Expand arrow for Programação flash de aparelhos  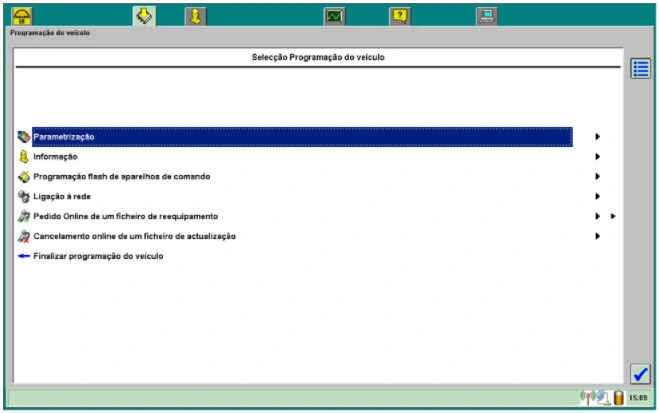(597, 177)
